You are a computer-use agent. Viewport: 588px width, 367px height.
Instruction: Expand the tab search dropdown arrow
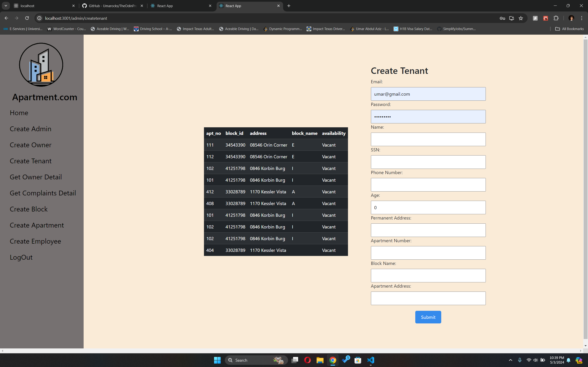[x=6, y=6]
